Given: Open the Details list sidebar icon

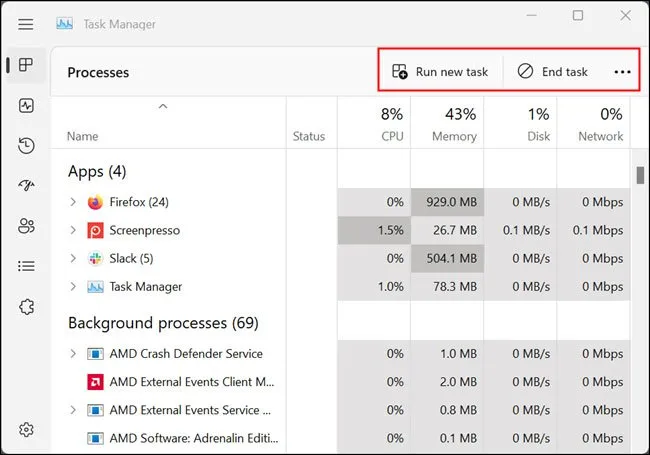Looking at the screenshot, I should tap(26, 266).
